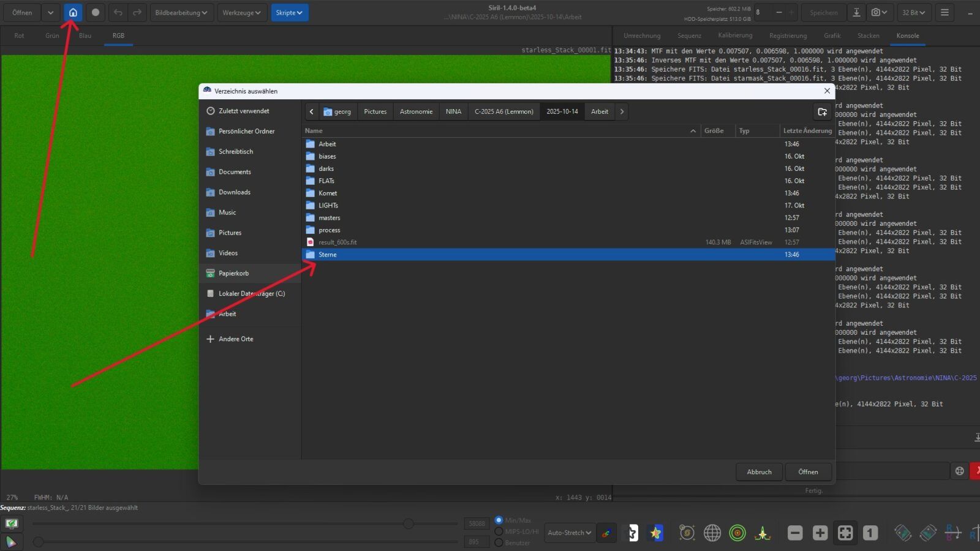Click the home working directory icon
This screenshot has width=980, height=551.
73,12
